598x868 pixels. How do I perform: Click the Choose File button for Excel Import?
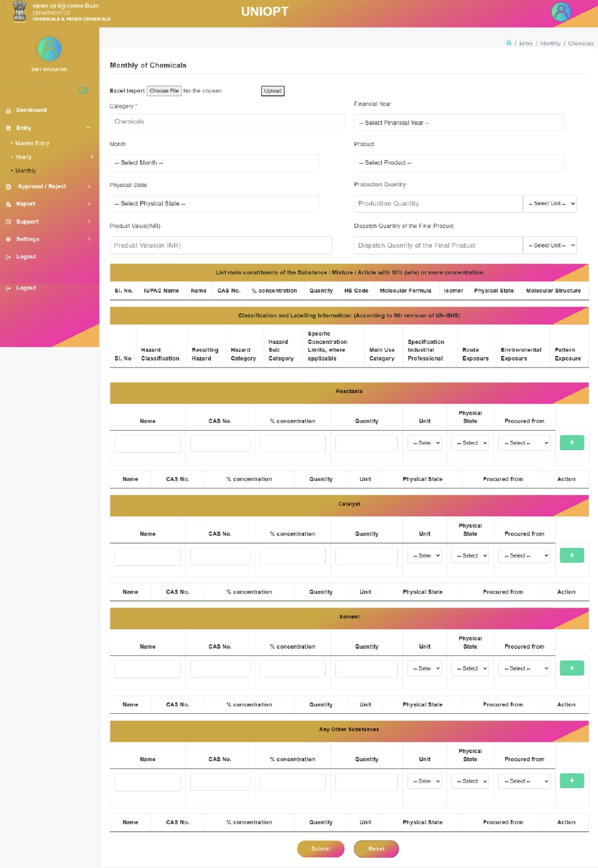pyautogui.click(x=164, y=91)
